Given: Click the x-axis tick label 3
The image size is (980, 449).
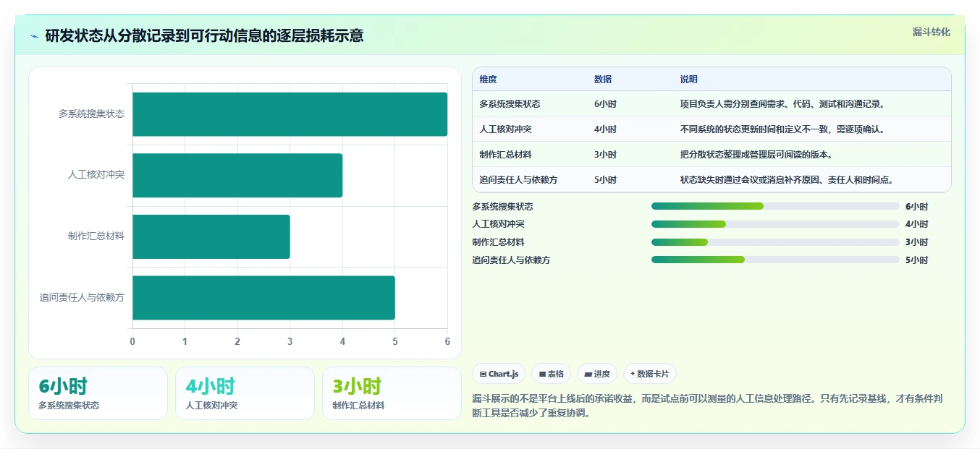Looking at the screenshot, I should point(290,341).
